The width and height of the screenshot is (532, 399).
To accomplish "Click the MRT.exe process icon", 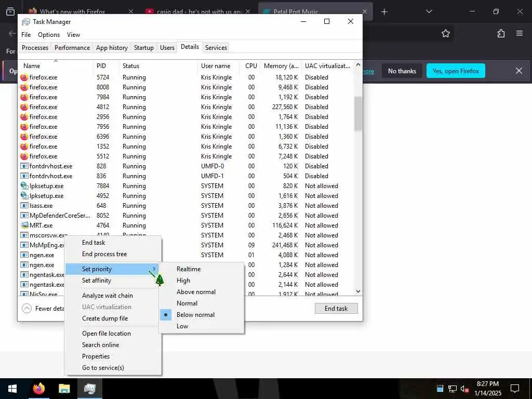I will point(24,225).
